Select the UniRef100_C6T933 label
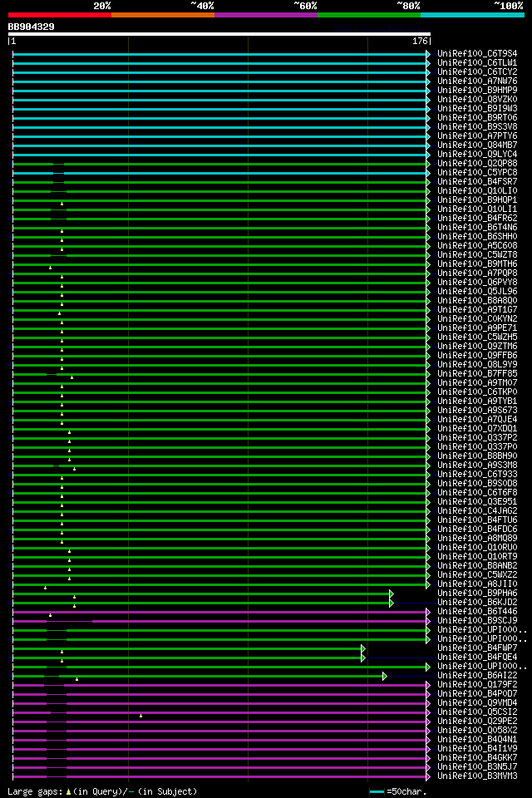 click(x=477, y=475)
